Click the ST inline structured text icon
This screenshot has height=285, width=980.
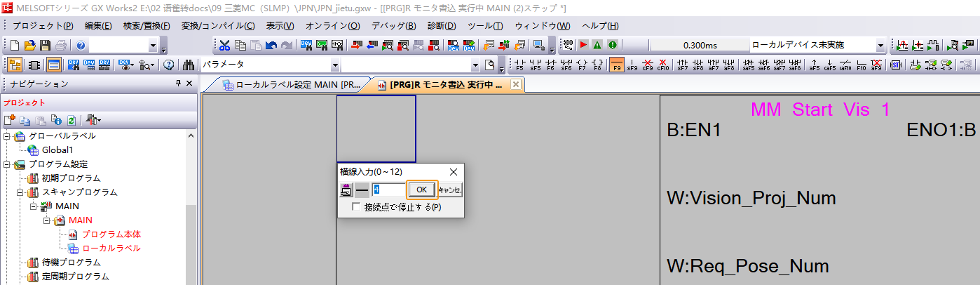pos(895,65)
